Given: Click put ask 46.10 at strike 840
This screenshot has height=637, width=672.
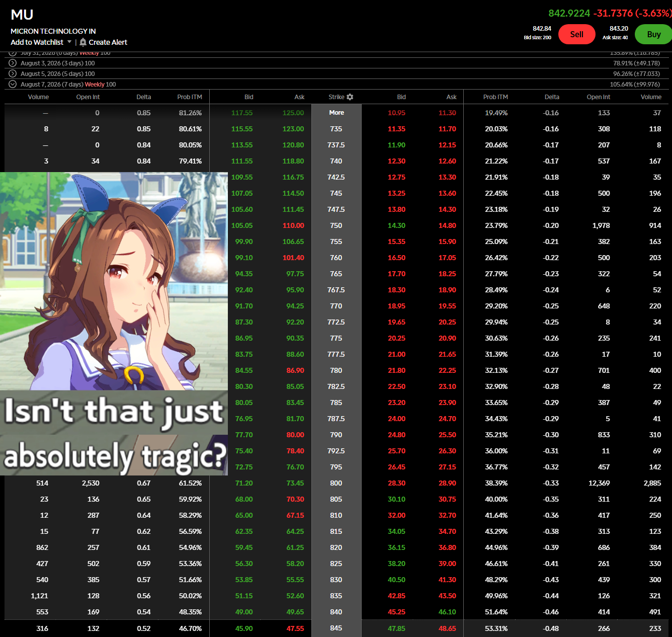Looking at the screenshot, I should (447, 612).
